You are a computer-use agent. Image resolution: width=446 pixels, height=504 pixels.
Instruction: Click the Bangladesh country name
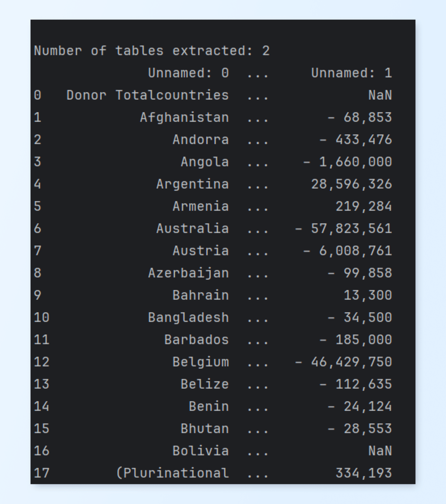[188, 318]
